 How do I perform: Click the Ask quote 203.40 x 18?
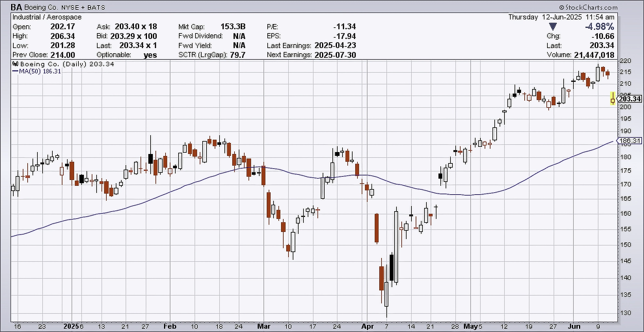pos(136,27)
